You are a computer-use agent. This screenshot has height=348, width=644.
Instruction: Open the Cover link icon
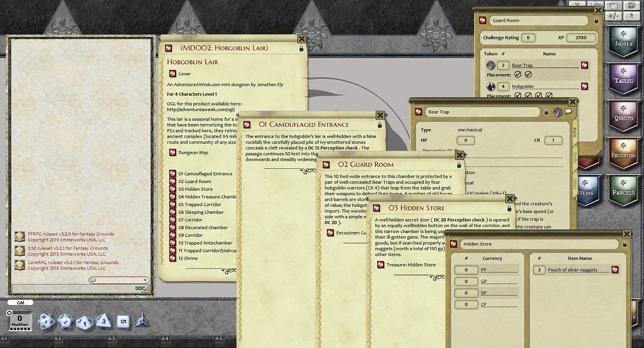point(172,74)
